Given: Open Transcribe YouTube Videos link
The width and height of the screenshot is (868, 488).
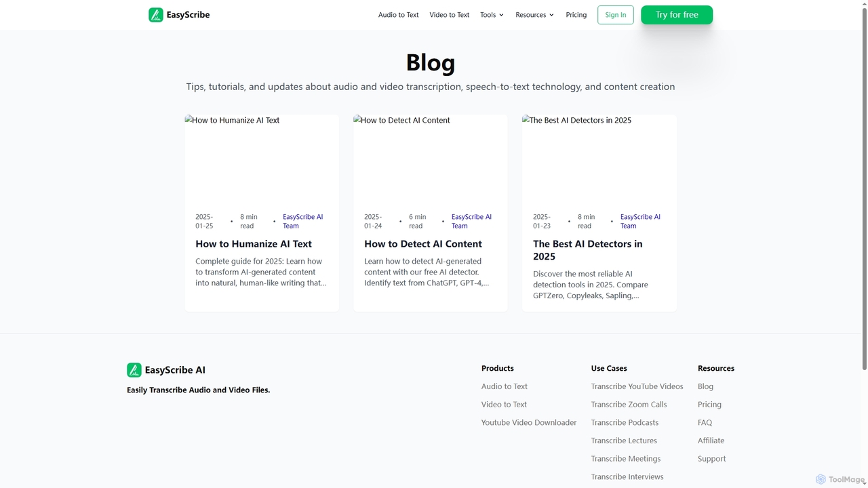Looking at the screenshot, I should pyautogui.click(x=637, y=386).
